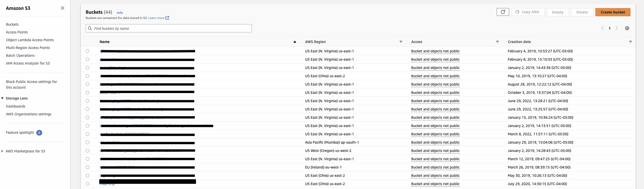
Task: Click the search magnifier icon in bucket filter
Action: (90, 28)
